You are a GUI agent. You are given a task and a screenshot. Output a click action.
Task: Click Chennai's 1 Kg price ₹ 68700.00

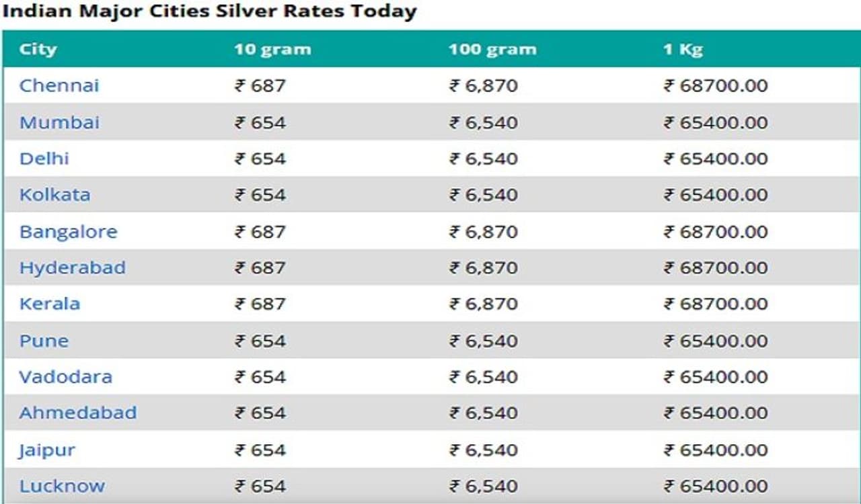point(716,86)
